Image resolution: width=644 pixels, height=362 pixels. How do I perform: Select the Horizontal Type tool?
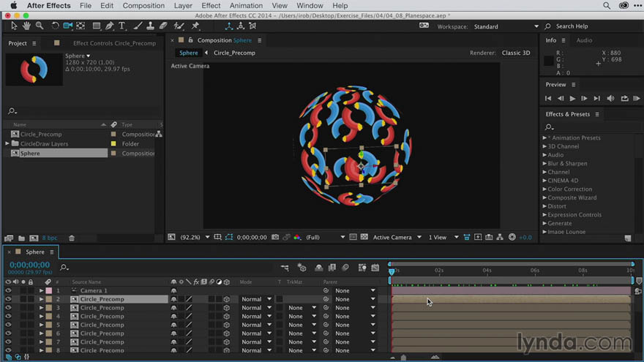click(x=122, y=26)
